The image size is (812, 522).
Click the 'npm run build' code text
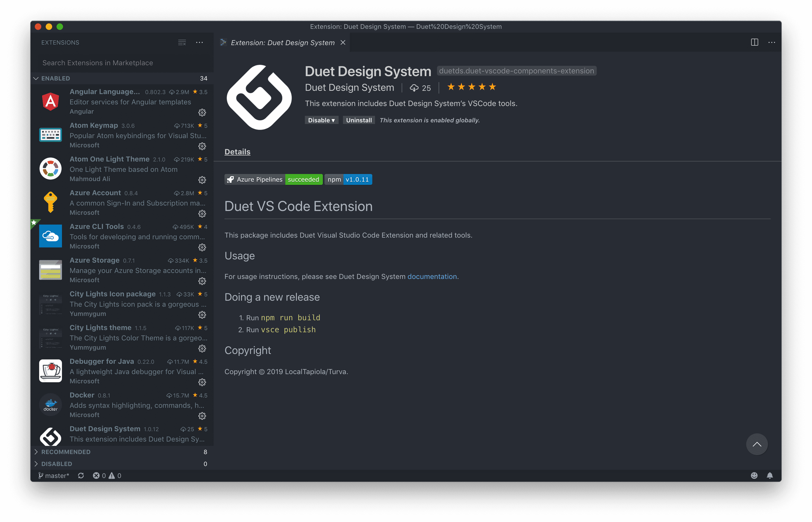[x=290, y=318]
